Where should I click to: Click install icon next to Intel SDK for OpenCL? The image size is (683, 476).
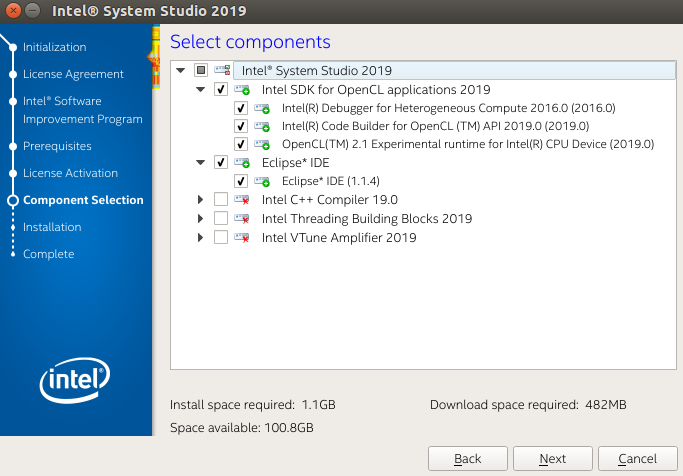(x=242, y=90)
